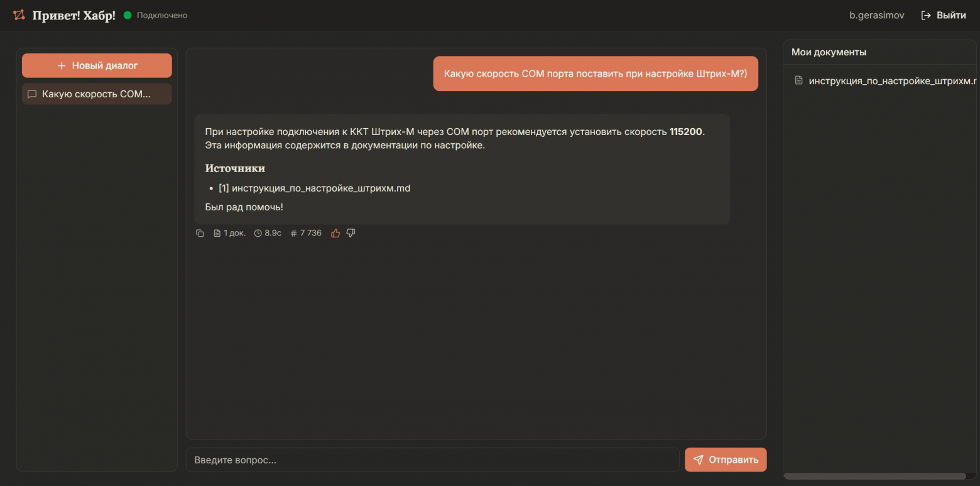The image size is (980, 486).
Task: Click the document icon beside 1 док.
Action: (217, 233)
